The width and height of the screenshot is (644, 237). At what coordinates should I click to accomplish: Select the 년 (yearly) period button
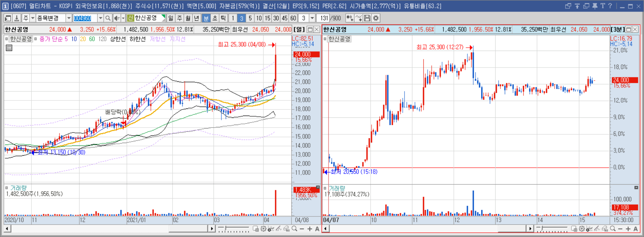tap(196, 18)
